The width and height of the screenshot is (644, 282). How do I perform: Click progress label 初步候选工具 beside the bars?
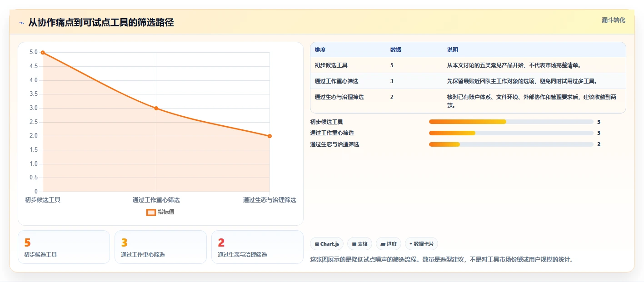pos(326,122)
